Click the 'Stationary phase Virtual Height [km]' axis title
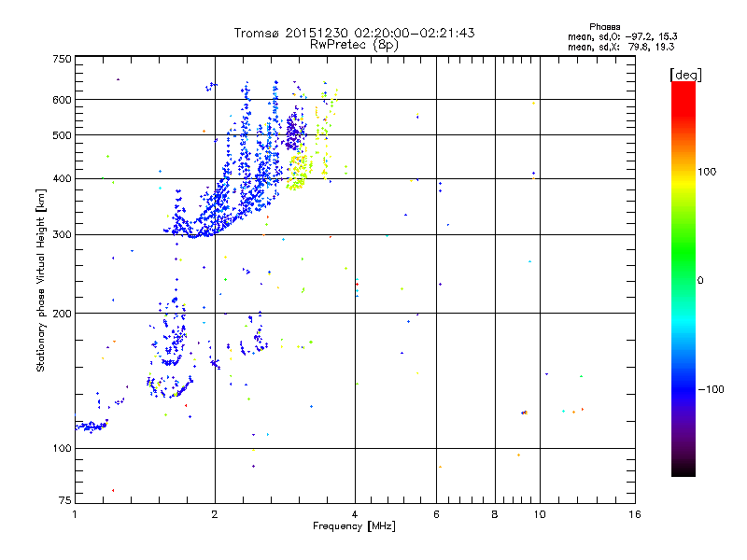Screen dimensions: 747x560 [41, 280]
